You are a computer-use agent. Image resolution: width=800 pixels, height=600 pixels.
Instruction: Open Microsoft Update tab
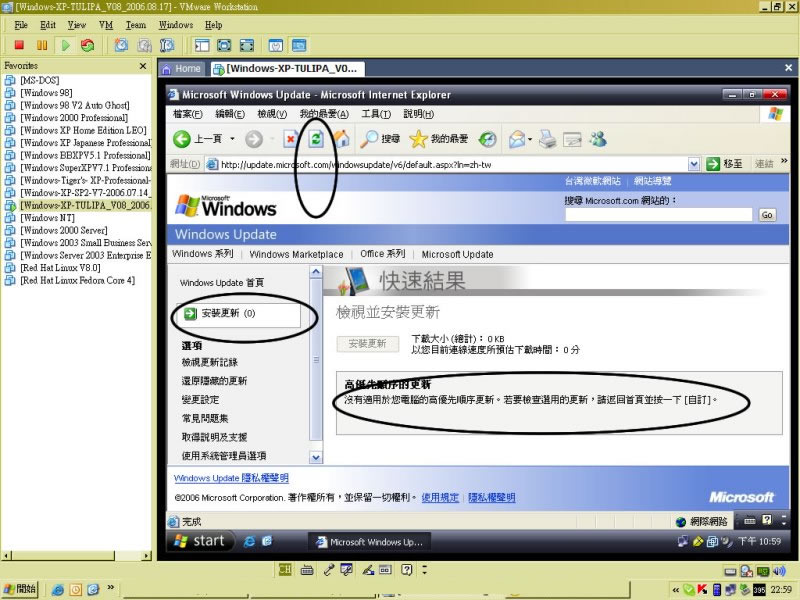(x=457, y=254)
